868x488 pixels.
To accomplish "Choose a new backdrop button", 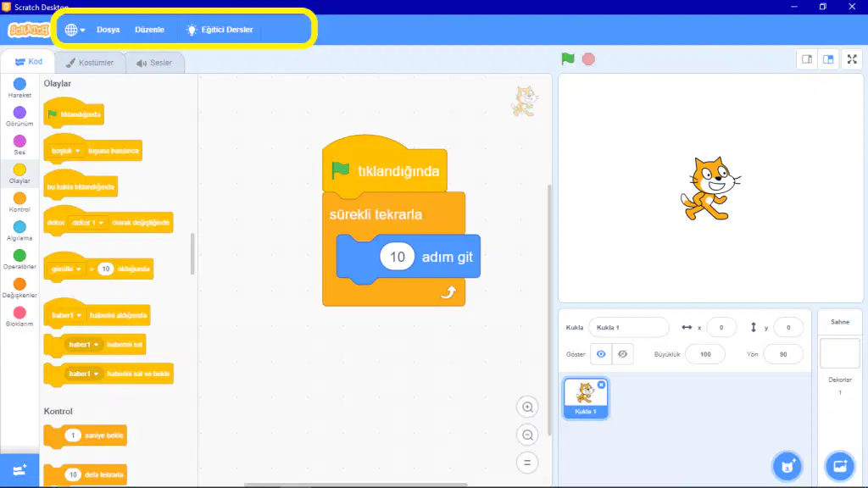I will pos(840,467).
